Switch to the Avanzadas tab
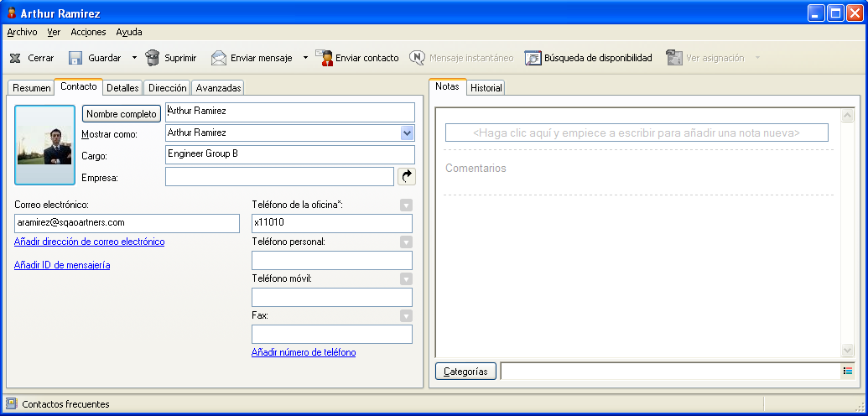The height and width of the screenshot is (416, 868). coord(219,88)
